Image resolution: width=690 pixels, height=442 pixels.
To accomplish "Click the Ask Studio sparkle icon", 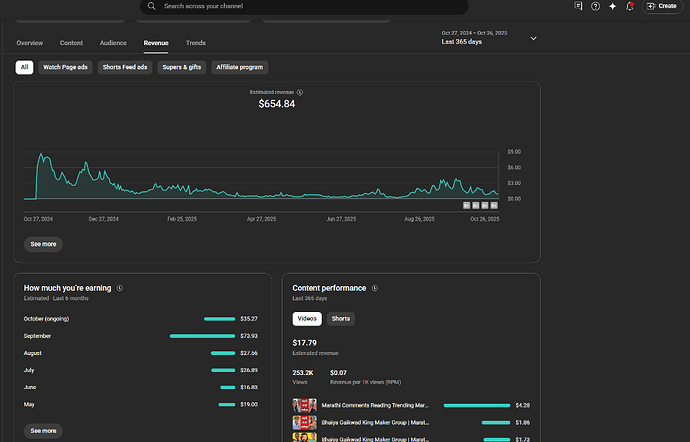I will 612,6.
